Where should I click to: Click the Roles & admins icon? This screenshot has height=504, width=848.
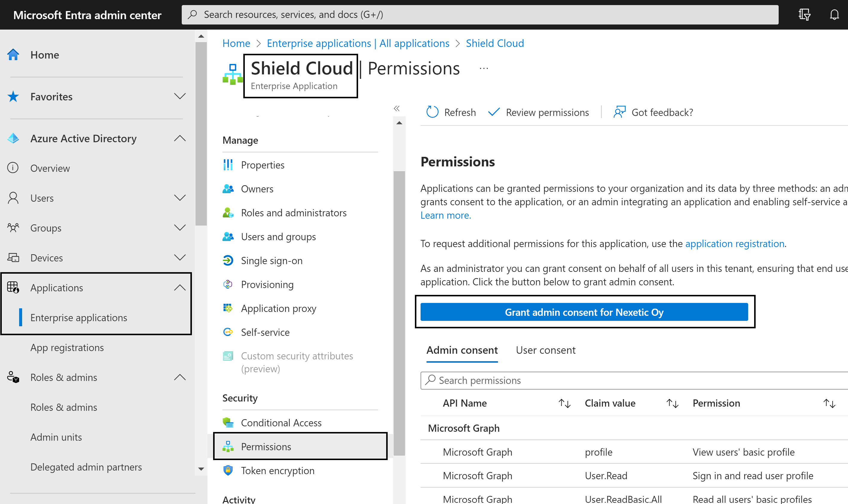13,377
